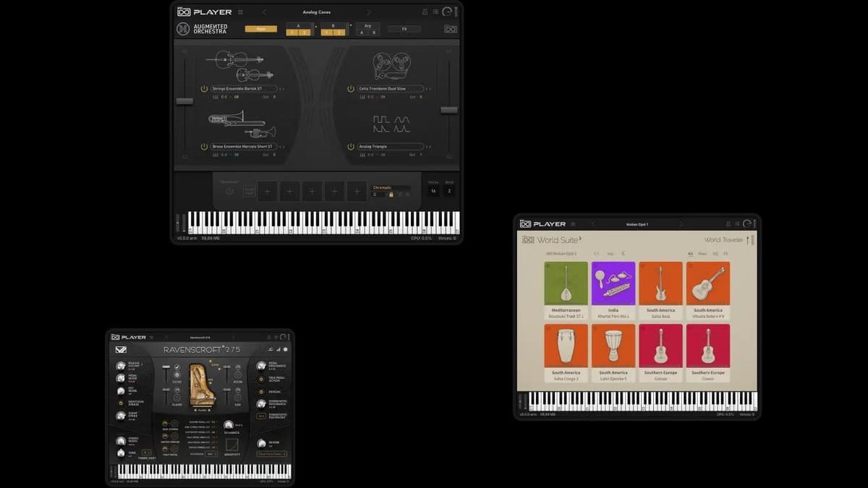Select the India Khartal percussion tile
Screen dimensions: 868x488
613,291
